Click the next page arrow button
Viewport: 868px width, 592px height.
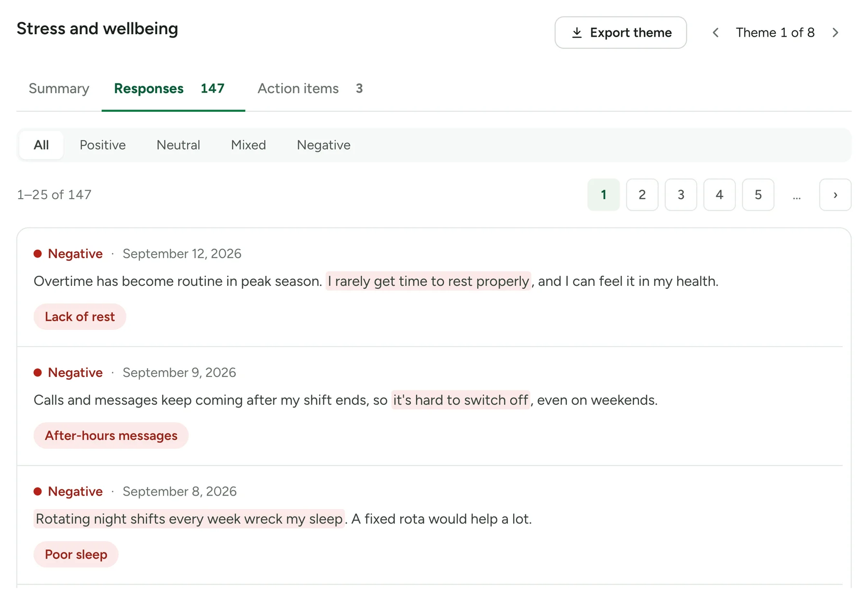point(835,195)
